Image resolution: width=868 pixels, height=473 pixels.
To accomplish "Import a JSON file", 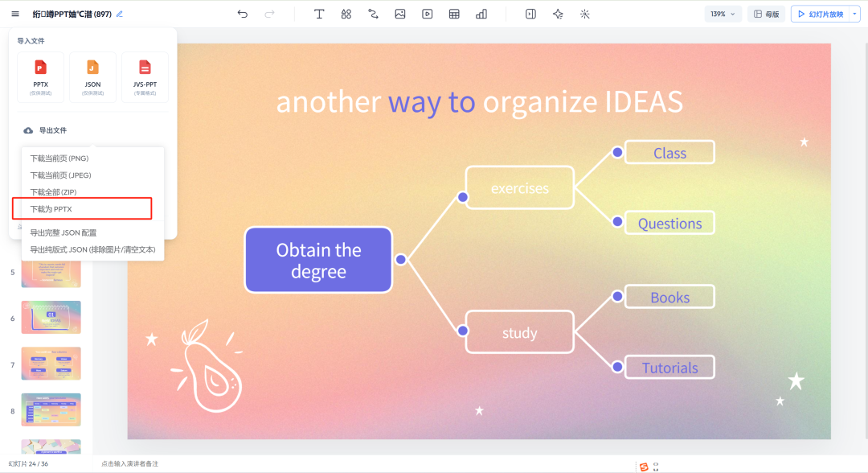I will point(92,77).
